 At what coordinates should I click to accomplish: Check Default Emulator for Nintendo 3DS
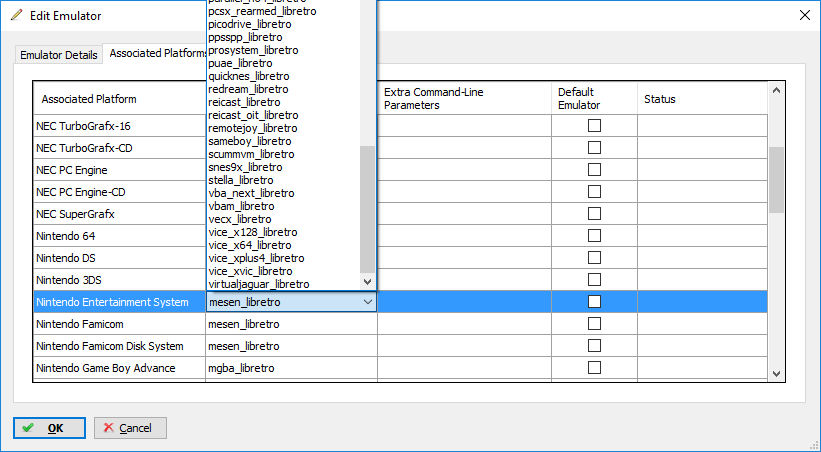tap(594, 280)
